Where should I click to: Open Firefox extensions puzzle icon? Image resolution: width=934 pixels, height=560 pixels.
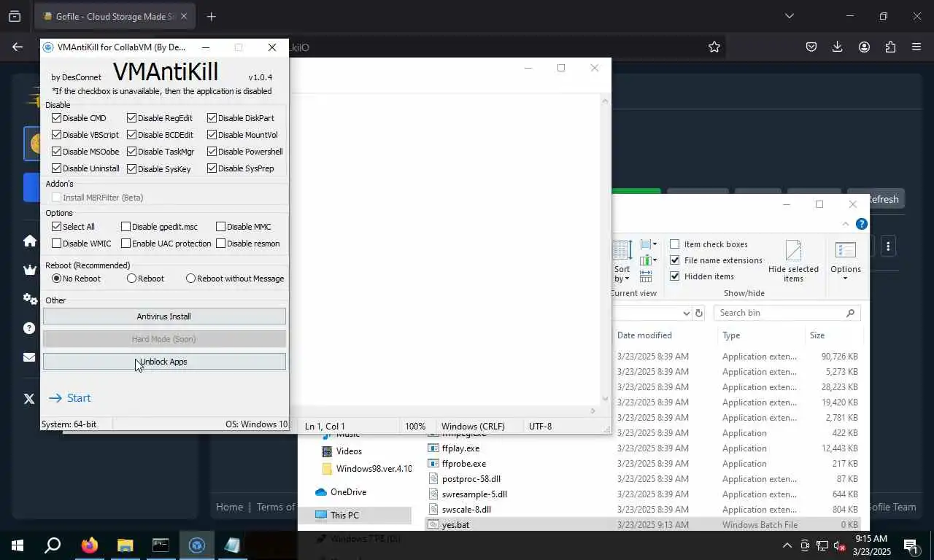(890, 47)
